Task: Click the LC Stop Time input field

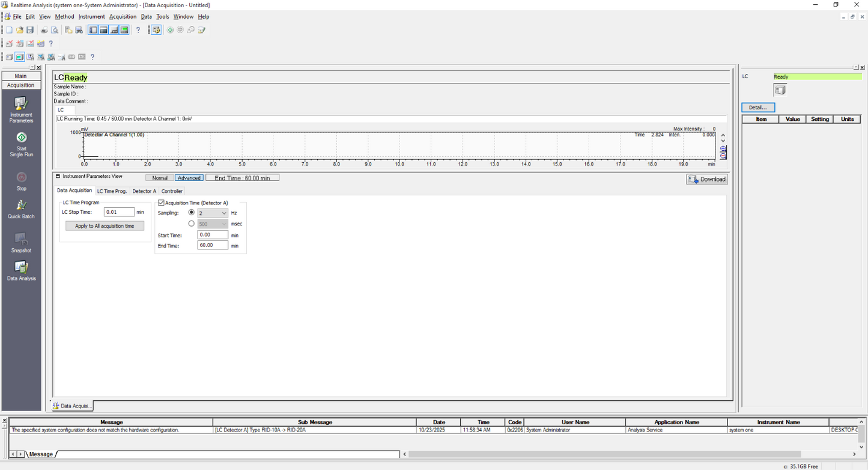Action: [x=119, y=212]
